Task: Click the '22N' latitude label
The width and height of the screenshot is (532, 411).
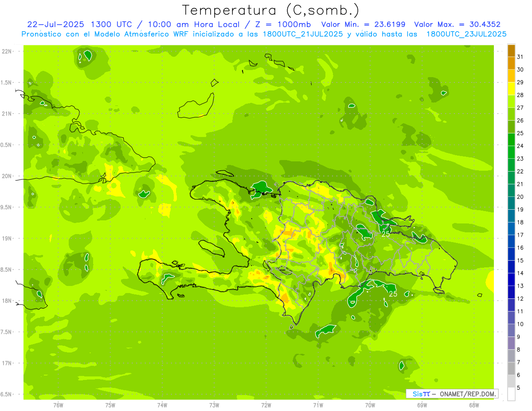Action: [7, 51]
